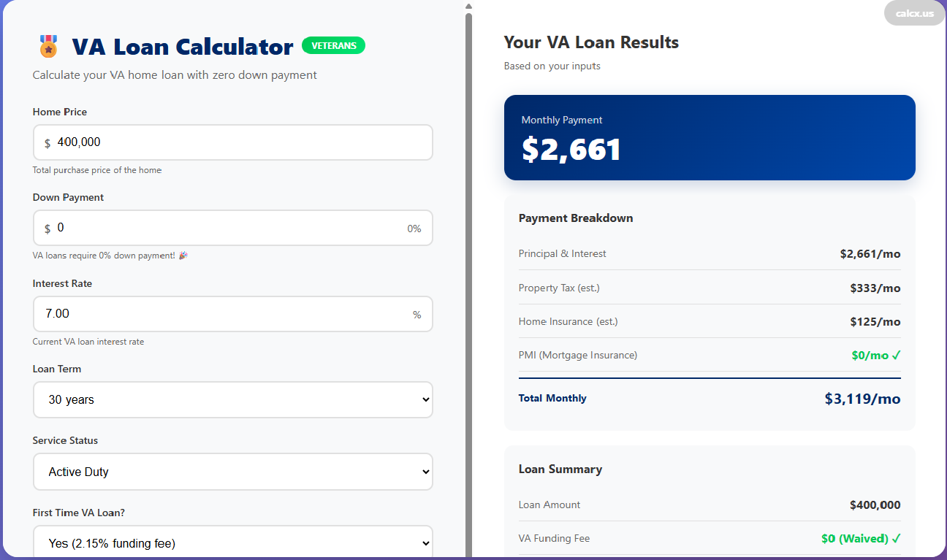Click the green VETERANS badge

click(333, 45)
